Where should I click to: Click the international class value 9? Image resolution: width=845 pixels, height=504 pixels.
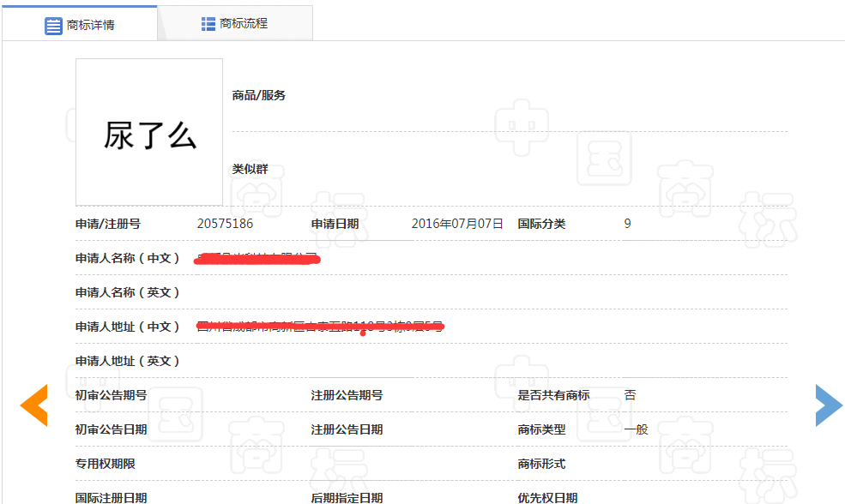pyautogui.click(x=627, y=224)
